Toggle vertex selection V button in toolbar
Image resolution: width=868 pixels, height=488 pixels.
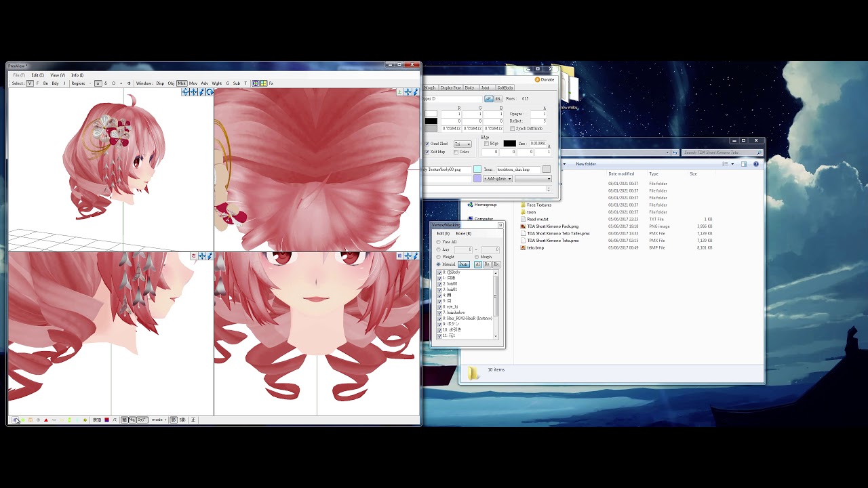click(x=30, y=83)
